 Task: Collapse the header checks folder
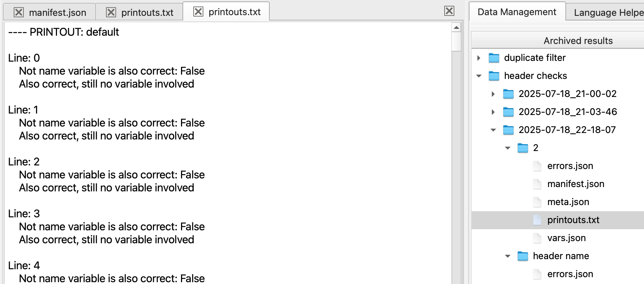pyautogui.click(x=479, y=76)
